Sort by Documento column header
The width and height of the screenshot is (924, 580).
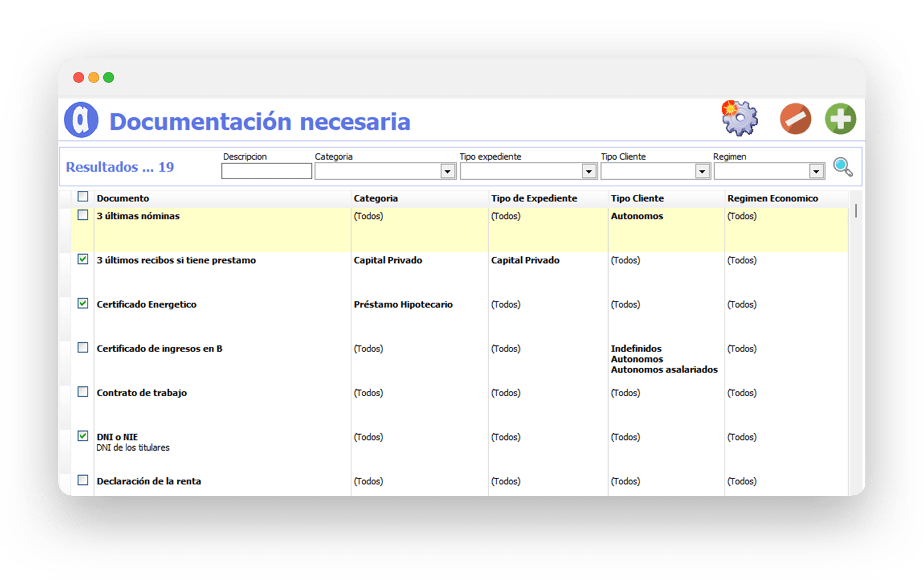point(123,198)
